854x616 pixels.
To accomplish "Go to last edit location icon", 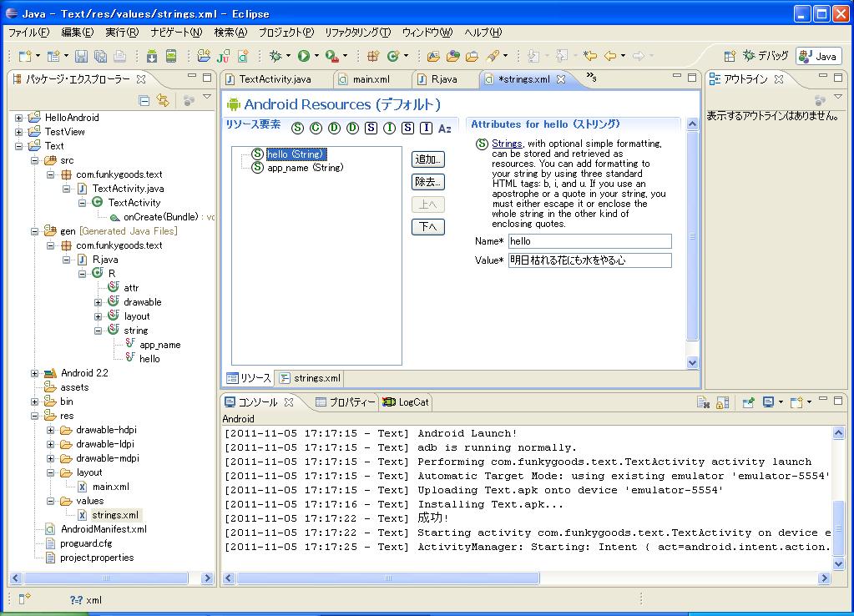I will [x=590, y=56].
